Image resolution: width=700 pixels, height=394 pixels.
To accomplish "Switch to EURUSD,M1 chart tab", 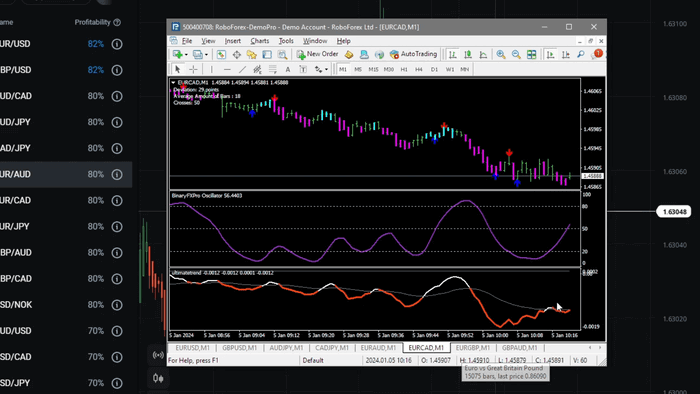I will coord(192,348).
